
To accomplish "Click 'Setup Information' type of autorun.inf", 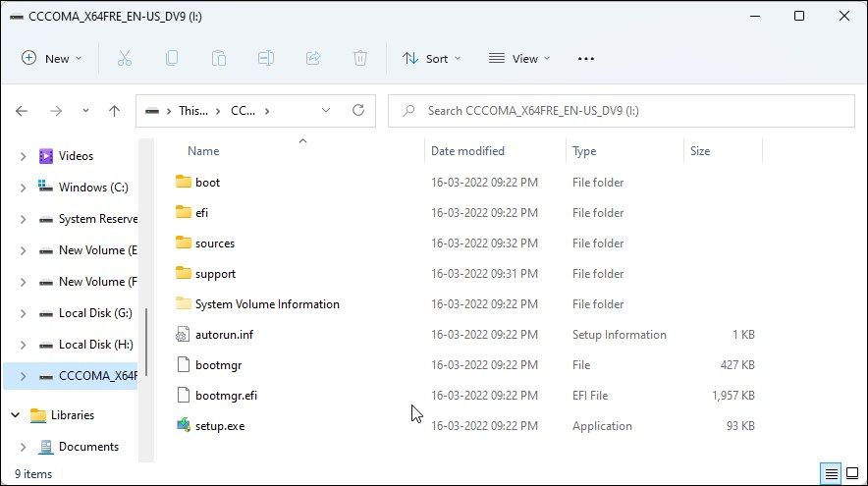I will point(619,335).
